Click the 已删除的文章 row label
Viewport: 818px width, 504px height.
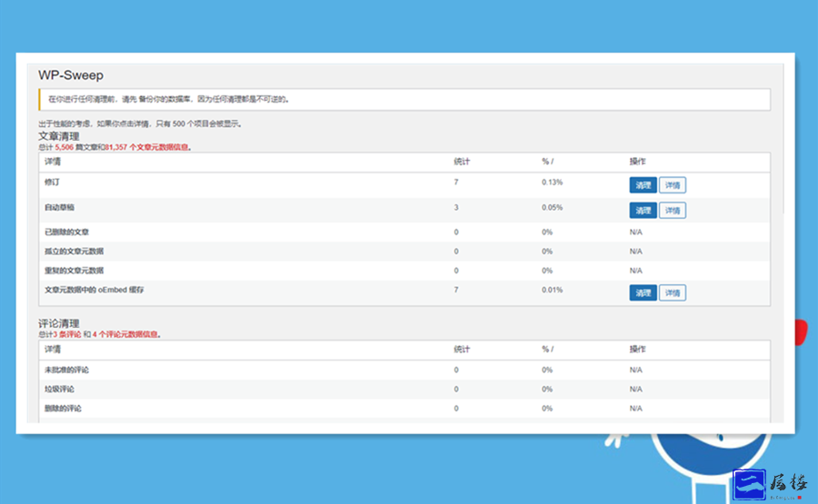tap(66, 232)
